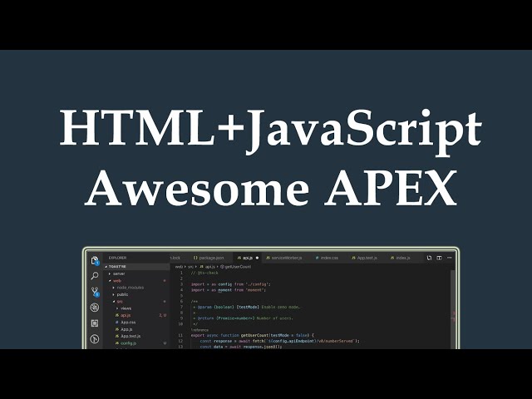Click the split editor icon
The width and height of the screenshot is (532, 399).
pyautogui.click(x=439, y=258)
